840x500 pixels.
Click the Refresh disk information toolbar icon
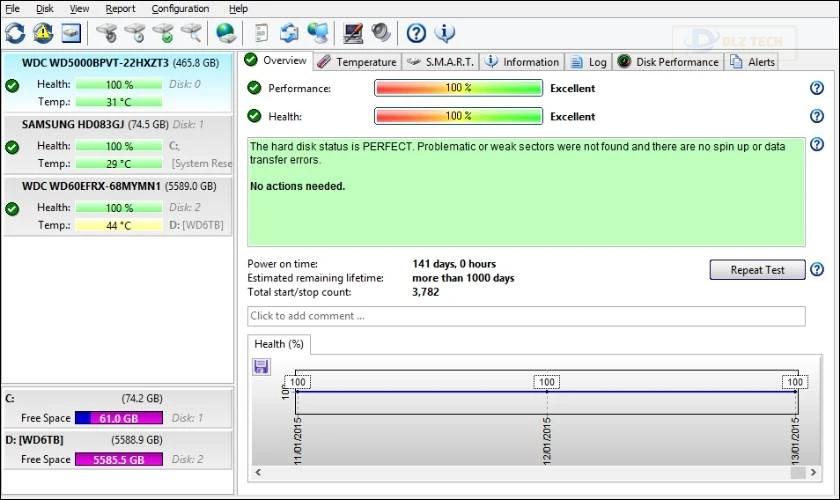coord(15,33)
